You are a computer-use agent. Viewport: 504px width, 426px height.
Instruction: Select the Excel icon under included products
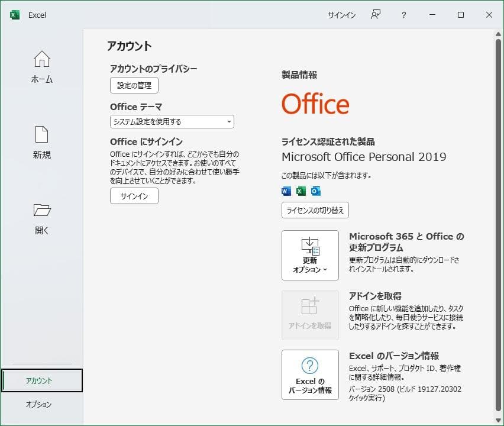point(301,191)
